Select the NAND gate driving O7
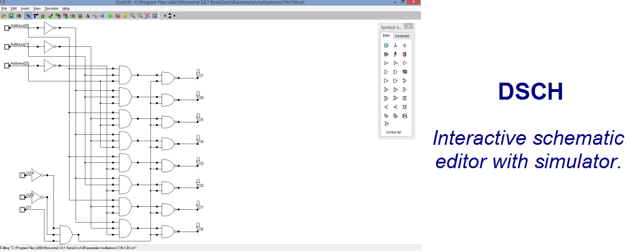Screen dimensions: 644x252 [169, 78]
